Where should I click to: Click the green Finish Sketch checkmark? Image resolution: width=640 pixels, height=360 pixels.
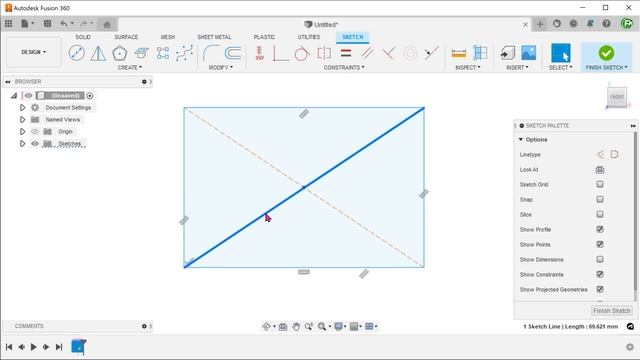606,53
